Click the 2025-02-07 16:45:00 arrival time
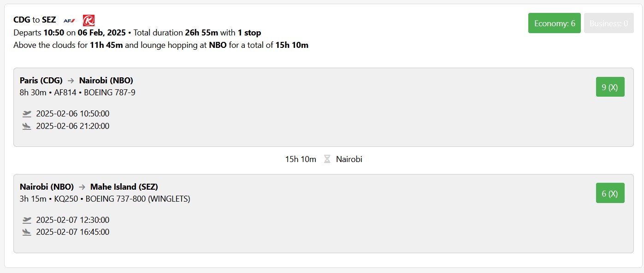The image size is (644, 273). click(x=72, y=232)
